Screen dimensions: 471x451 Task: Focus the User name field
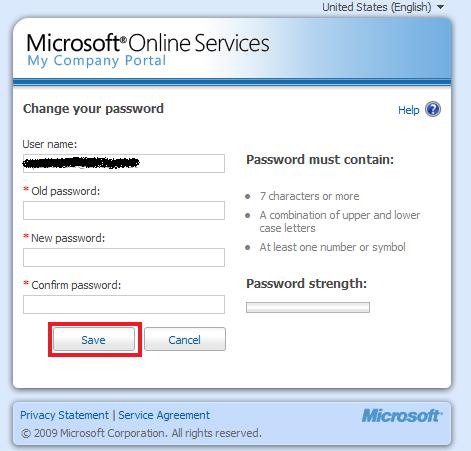tap(124, 163)
